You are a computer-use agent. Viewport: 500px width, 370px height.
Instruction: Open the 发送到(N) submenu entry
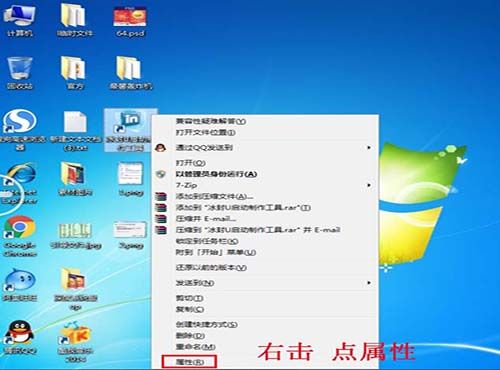point(265,283)
